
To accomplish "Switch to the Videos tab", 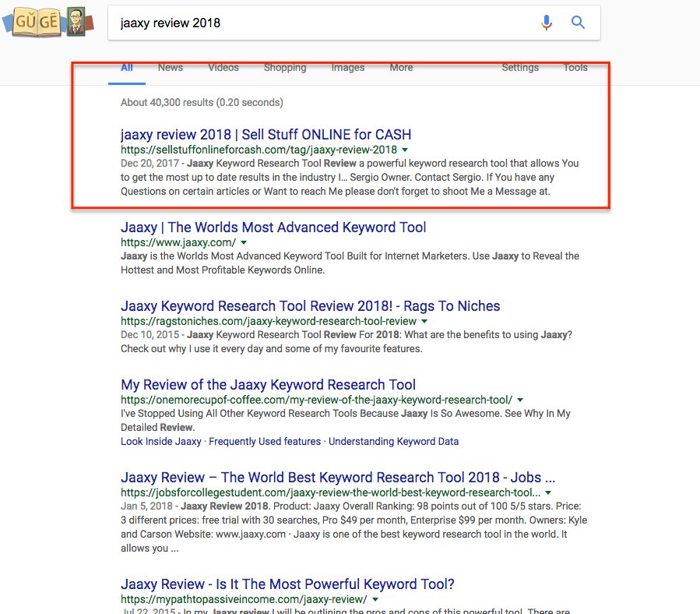I will pos(223,68).
